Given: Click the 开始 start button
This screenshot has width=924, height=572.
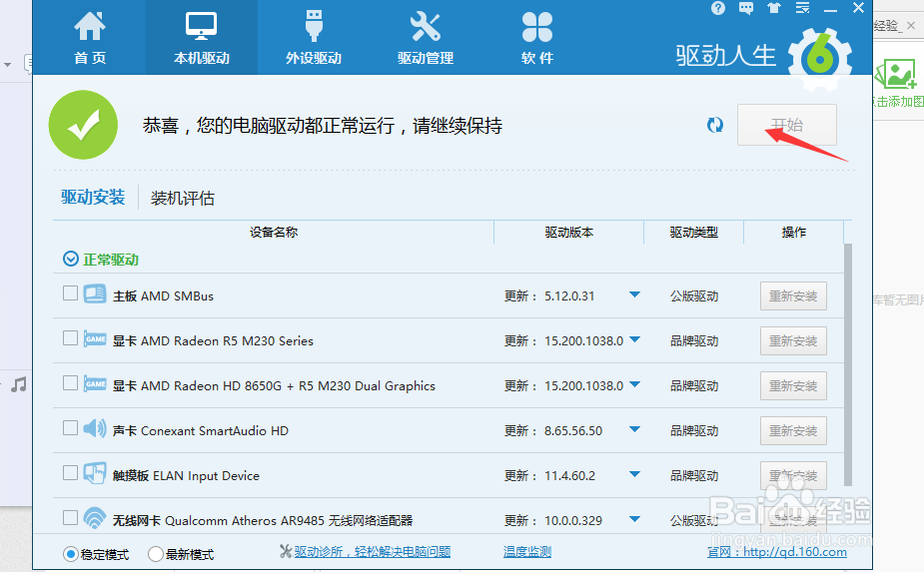Looking at the screenshot, I should click(x=787, y=125).
